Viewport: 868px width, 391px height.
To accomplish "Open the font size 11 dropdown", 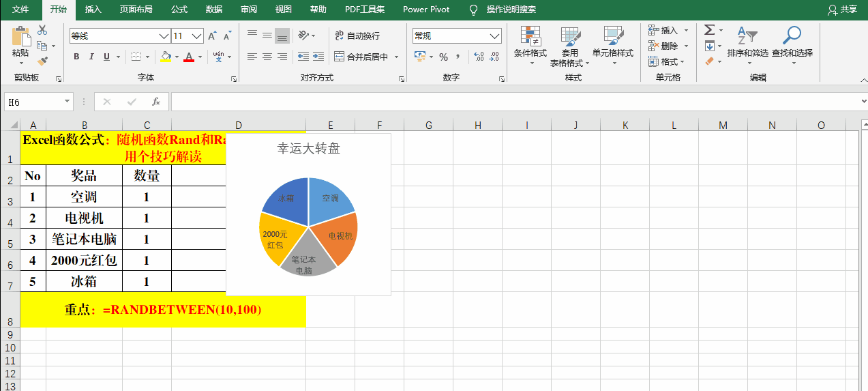I will 197,35.
